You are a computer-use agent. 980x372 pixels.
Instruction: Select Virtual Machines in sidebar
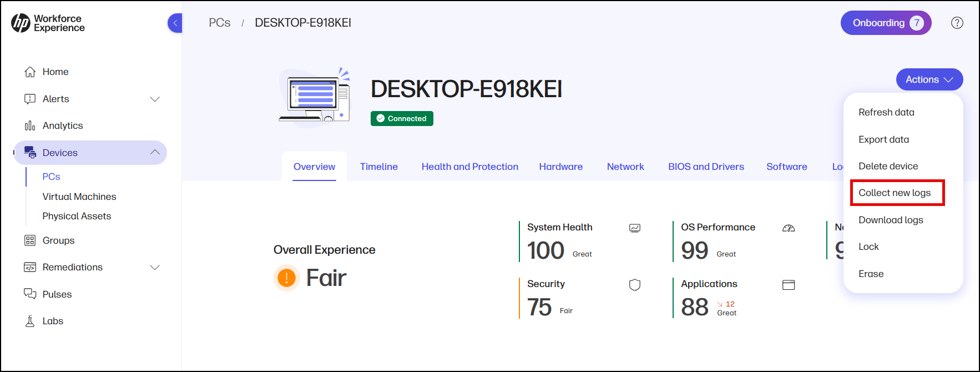[79, 197]
